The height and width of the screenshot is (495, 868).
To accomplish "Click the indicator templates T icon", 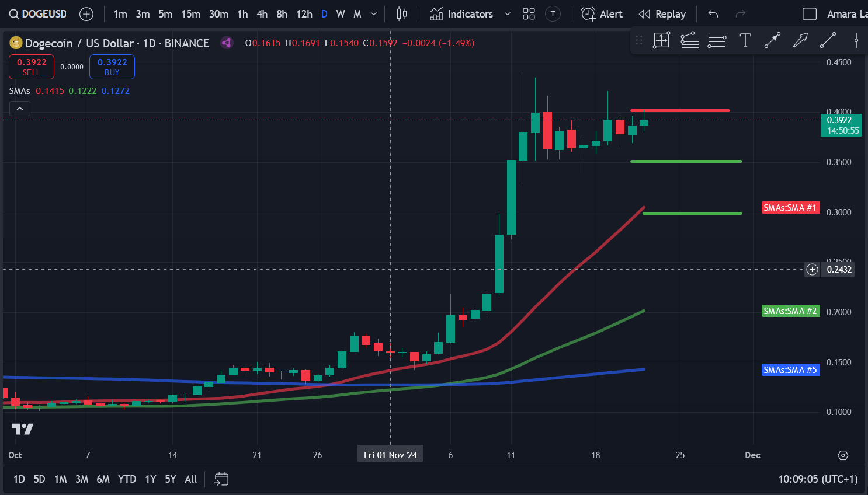I will coord(553,14).
